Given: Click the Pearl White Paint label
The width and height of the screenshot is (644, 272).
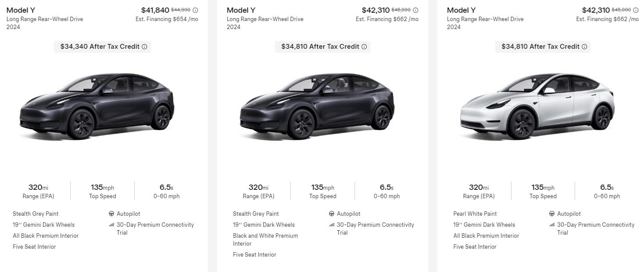Looking at the screenshot, I should click(475, 214).
